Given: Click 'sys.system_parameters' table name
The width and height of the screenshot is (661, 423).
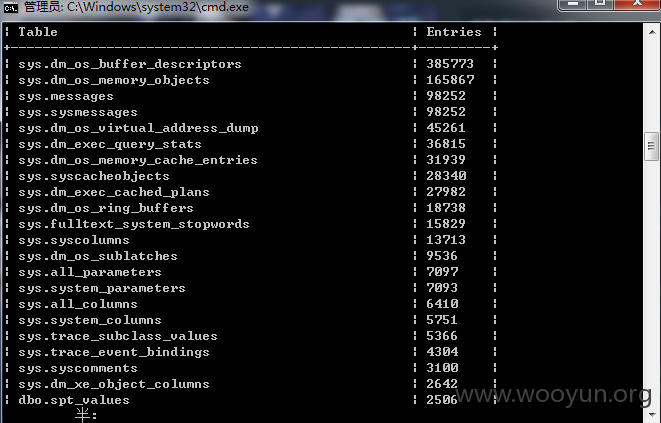Looking at the screenshot, I should (102, 288).
